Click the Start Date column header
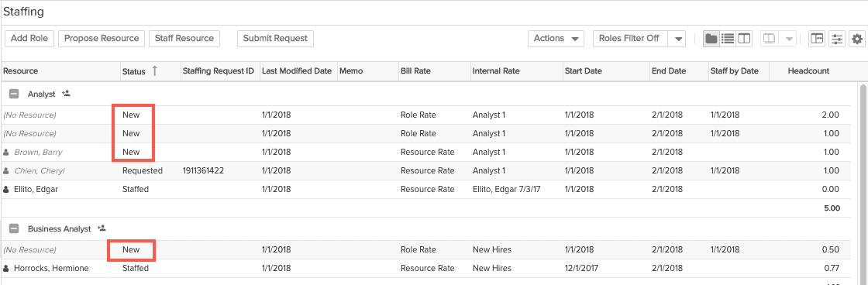 tap(584, 70)
